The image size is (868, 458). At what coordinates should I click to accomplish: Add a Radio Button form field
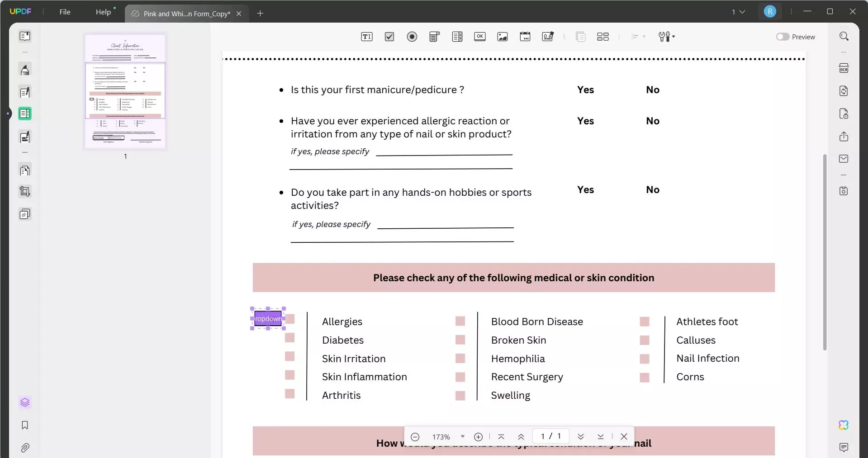(x=412, y=37)
